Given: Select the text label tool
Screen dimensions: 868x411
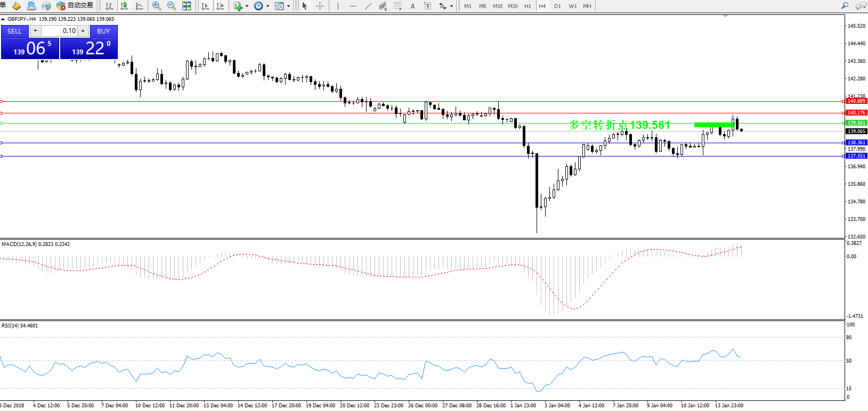Looking at the screenshot, I should 412,6.
